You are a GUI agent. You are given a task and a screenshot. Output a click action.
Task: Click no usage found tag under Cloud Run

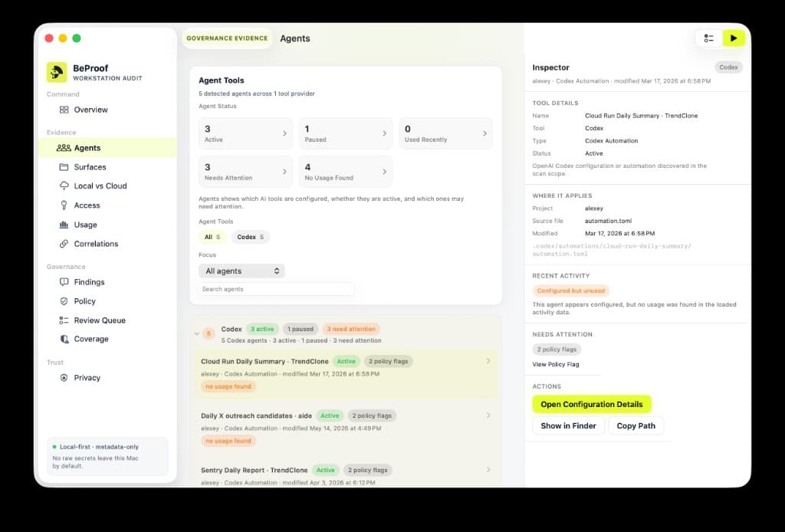[x=228, y=386]
